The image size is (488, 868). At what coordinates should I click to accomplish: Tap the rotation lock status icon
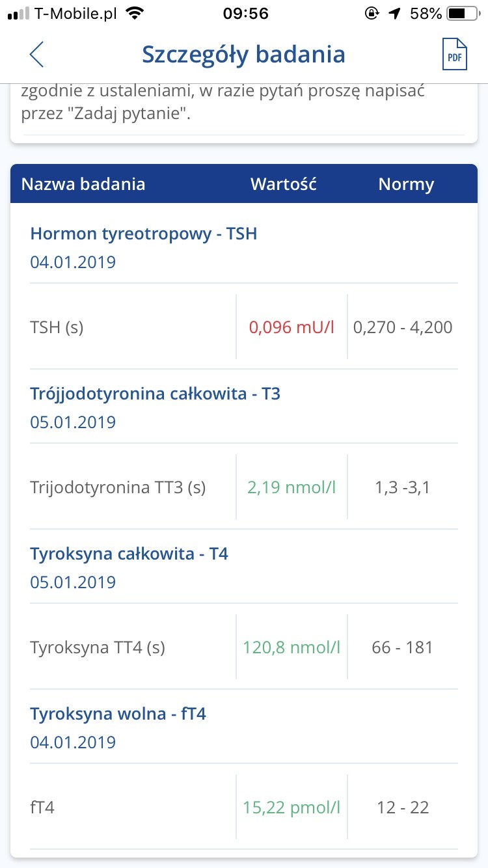tap(372, 14)
